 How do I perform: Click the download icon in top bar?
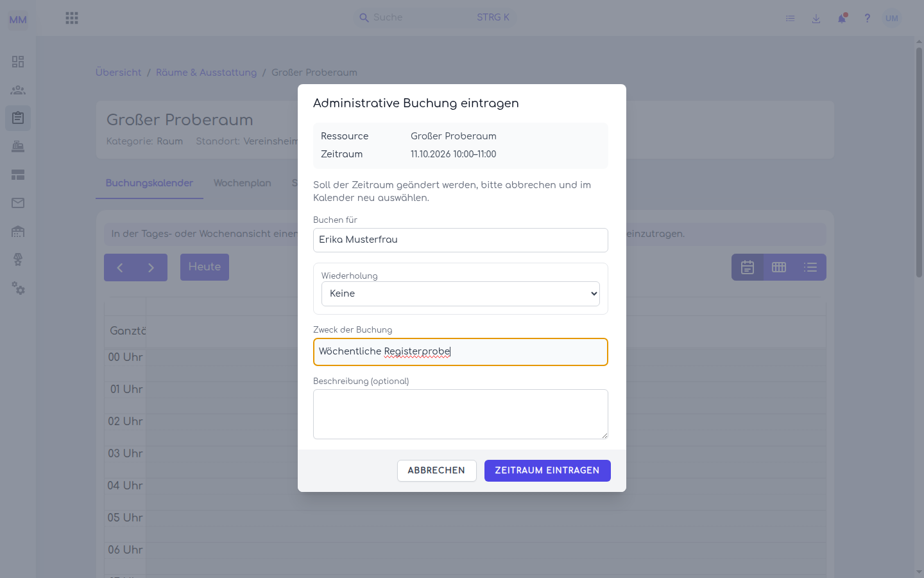[x=816, y=19]
